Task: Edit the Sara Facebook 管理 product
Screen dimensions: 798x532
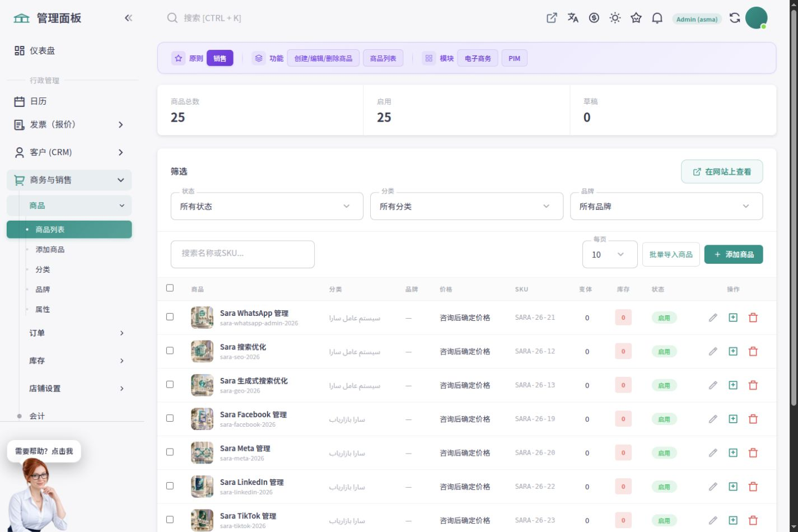Action: coord(713,419)
